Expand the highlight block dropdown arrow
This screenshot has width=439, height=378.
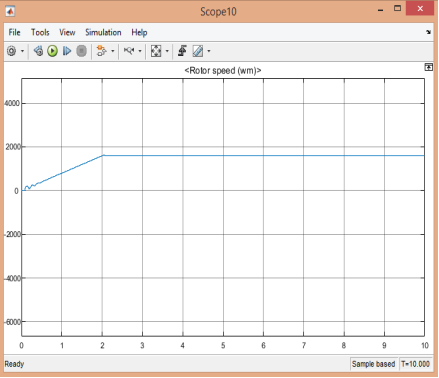click(x=113, y=51)
